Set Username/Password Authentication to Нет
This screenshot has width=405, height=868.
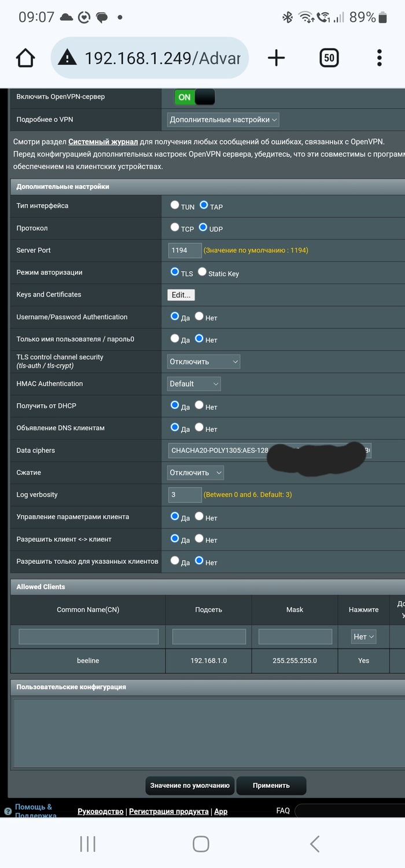point(199,316)
